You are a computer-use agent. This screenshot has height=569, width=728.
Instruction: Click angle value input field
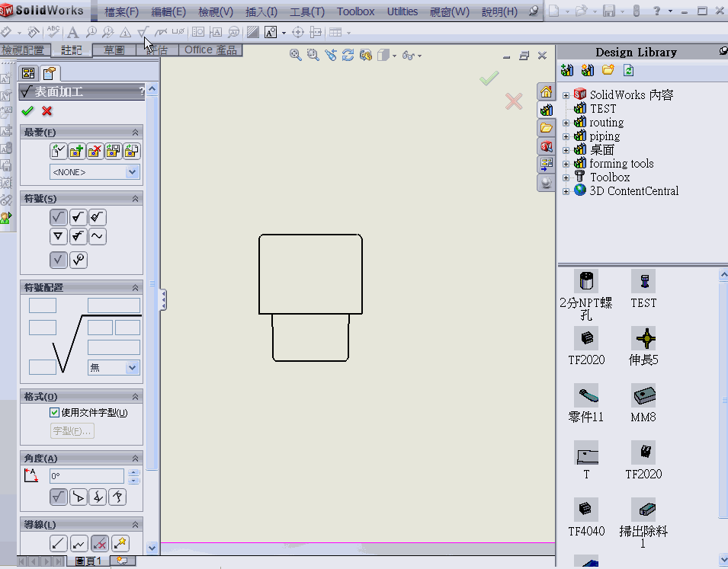(87, 476)
